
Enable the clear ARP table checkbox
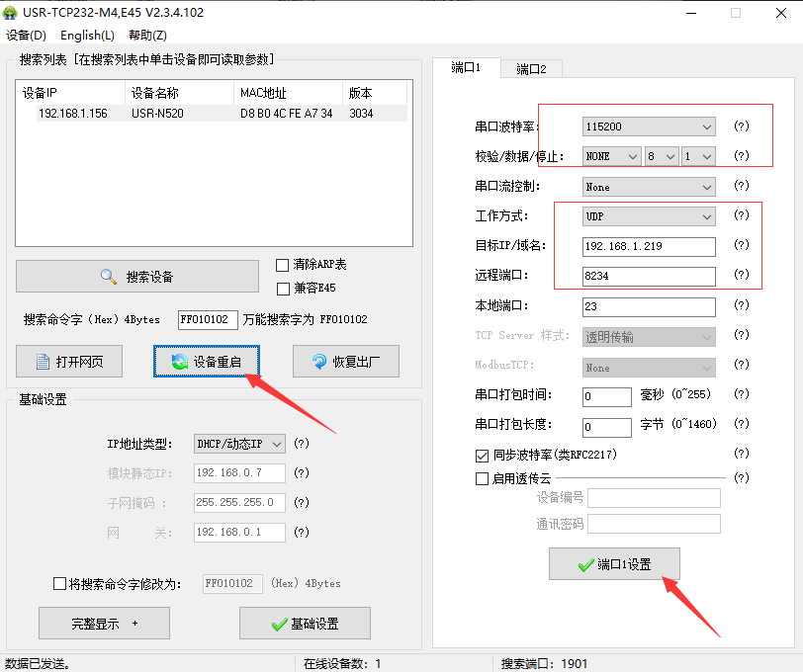(x=283, y=265)
